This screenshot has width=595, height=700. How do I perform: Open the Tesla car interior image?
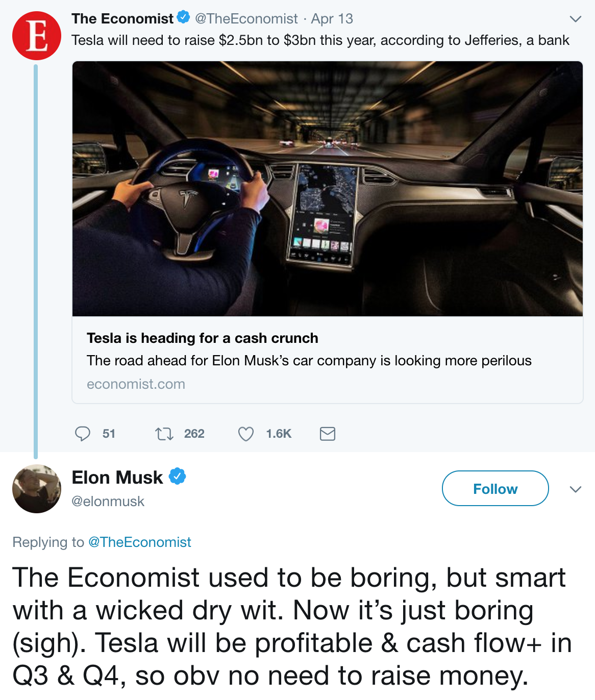click(x=328, y=189)
